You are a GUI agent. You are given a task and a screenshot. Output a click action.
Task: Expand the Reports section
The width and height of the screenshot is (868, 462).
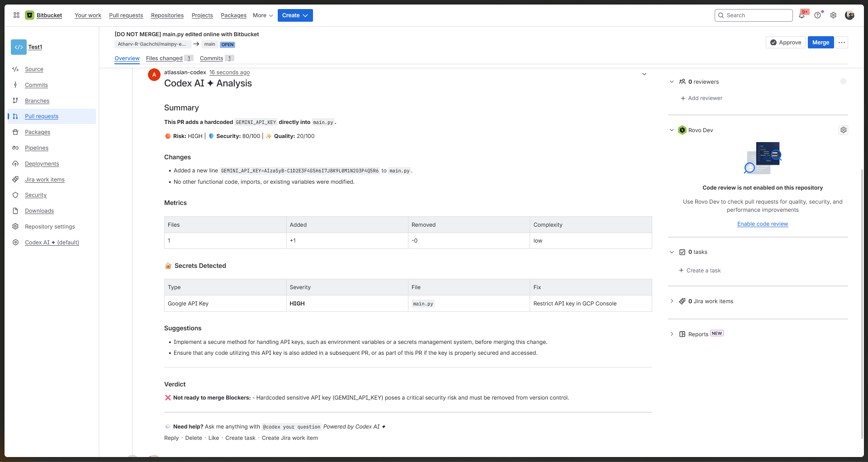[672, 334]
